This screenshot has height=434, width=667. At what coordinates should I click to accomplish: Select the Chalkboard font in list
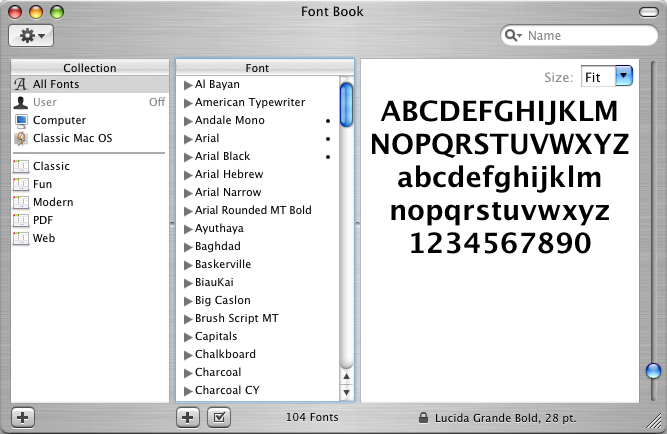[x=225, y=355]
